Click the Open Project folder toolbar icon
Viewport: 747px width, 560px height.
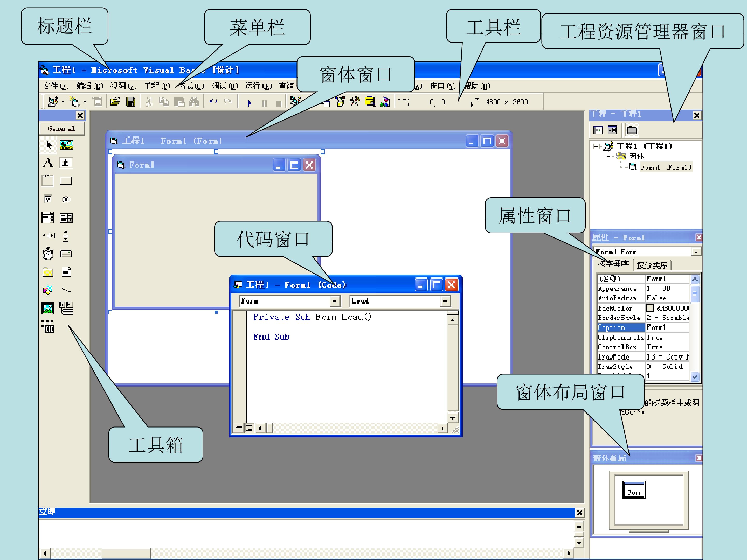[x=115, y=102]
